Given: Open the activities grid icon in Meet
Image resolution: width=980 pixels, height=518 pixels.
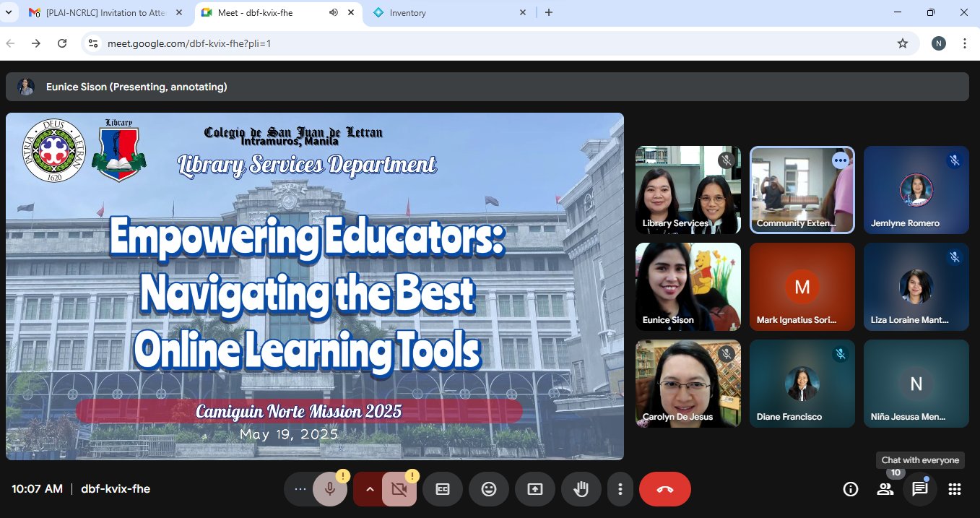Looking at the screenshot, I should point(955,489).
